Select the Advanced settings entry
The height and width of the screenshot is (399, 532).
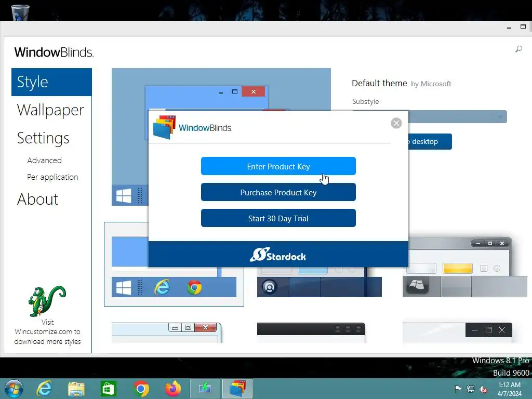click(45, 160)
